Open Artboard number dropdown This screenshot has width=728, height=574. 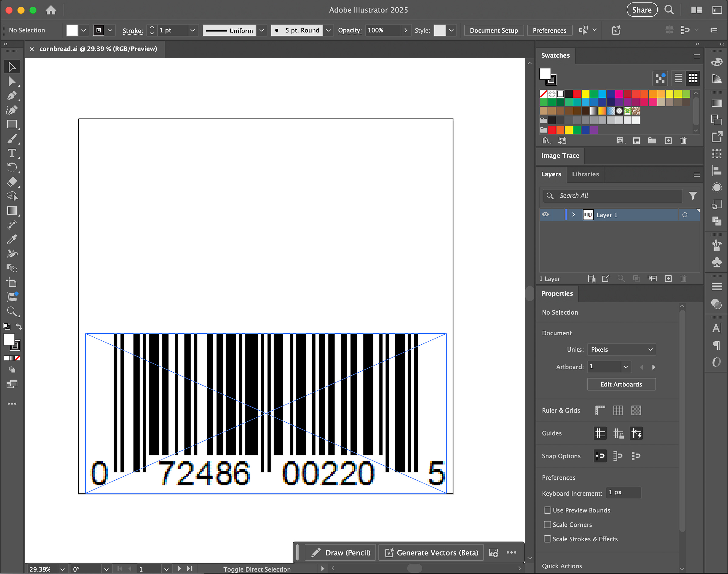[x=625, y=367]
